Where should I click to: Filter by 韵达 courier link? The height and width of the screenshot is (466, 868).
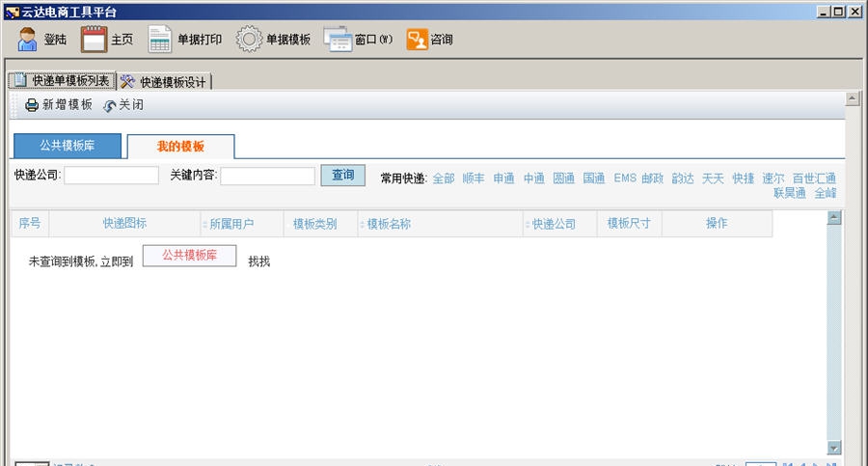pyautogui.click(x=683, y=178)
